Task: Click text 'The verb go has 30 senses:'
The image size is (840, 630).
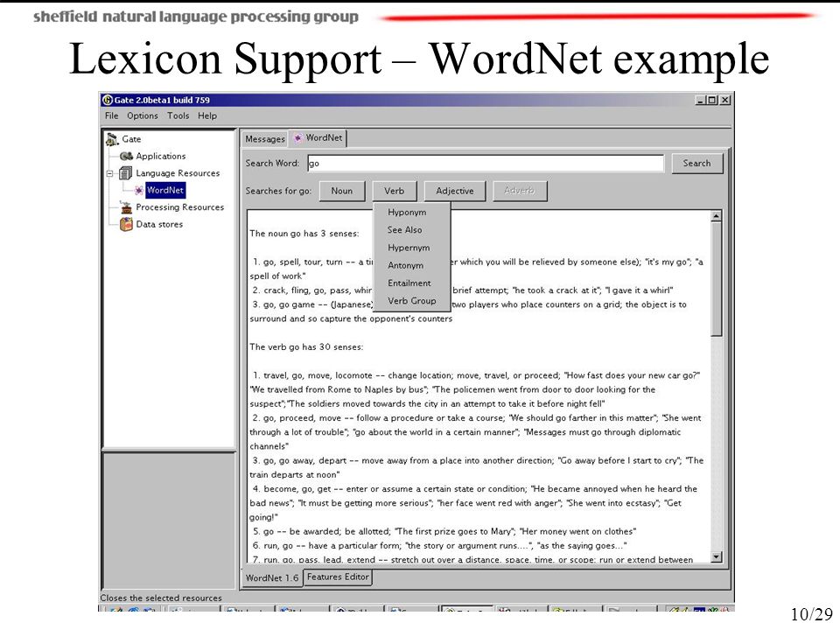Action: click(306, 347)
